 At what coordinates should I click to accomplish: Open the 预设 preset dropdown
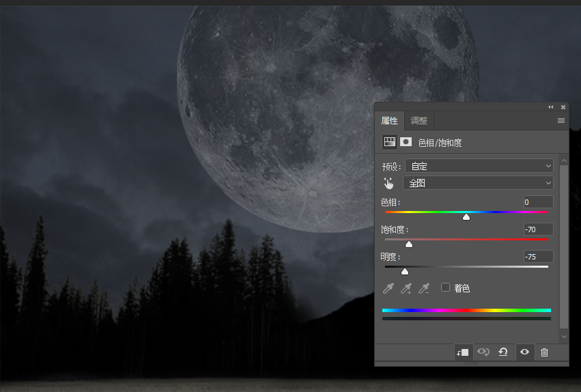pos(479,166)
